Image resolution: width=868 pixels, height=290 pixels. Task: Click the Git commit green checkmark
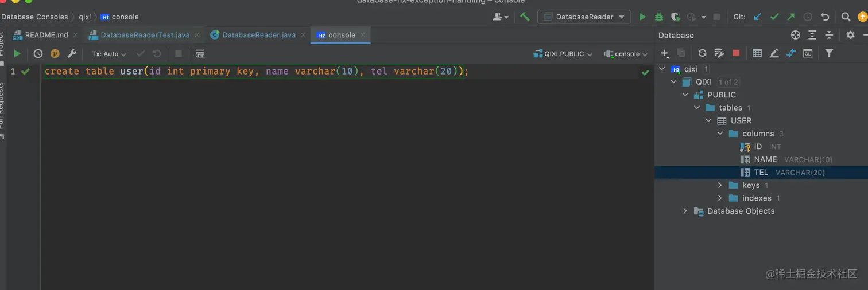[x=774, y=17]
